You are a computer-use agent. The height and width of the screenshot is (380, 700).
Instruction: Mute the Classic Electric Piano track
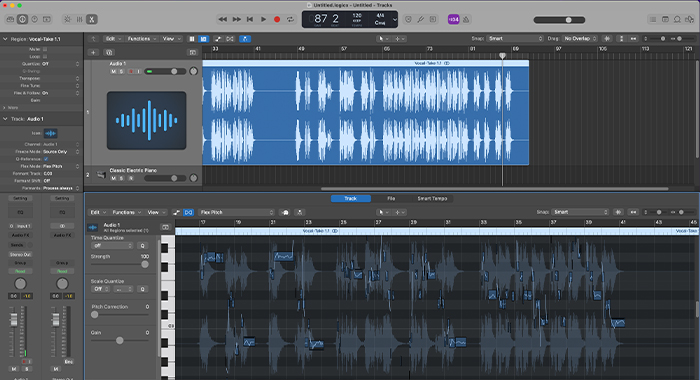click(113, 178)
